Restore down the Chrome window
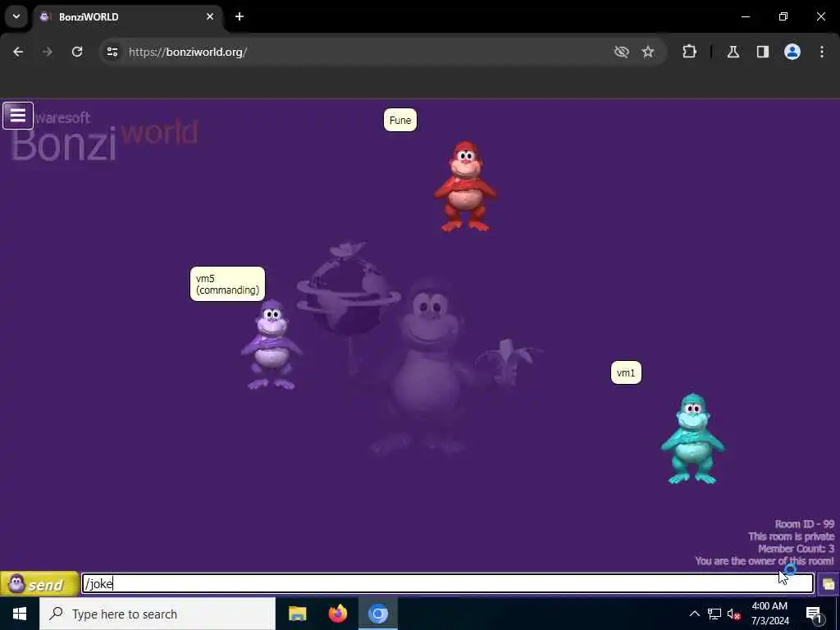Image resolution: width=840 pixels, height=630 pixels. [x=783, y=16]
